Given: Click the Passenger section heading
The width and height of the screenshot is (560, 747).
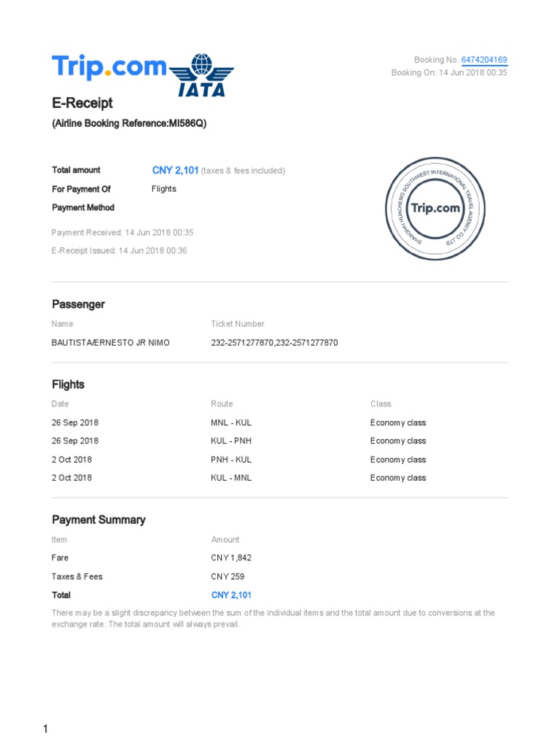Looking at the screenshot, I should pyautogui.click(x=78, y=304).
